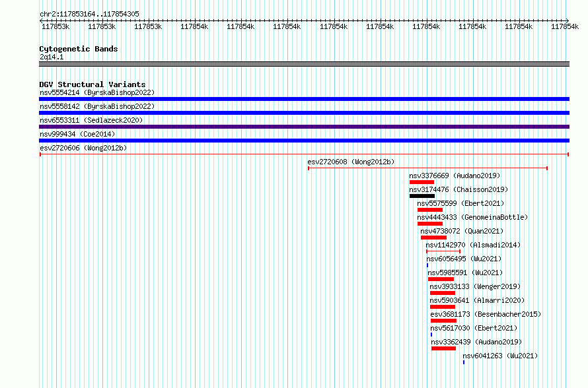
Task: Open variant label nsv5985591 (Wu2021)
Action: tap(465, 273)
